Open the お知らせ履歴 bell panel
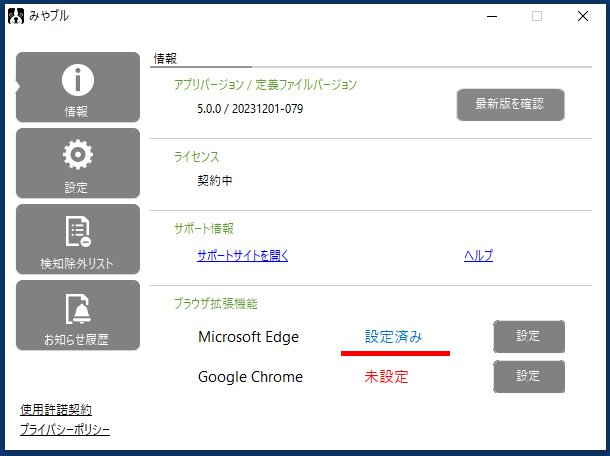 coord(78,315)
